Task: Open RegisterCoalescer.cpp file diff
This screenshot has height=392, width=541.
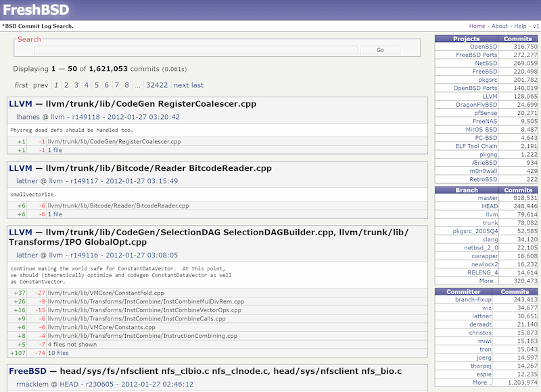Action: [113, 142]
